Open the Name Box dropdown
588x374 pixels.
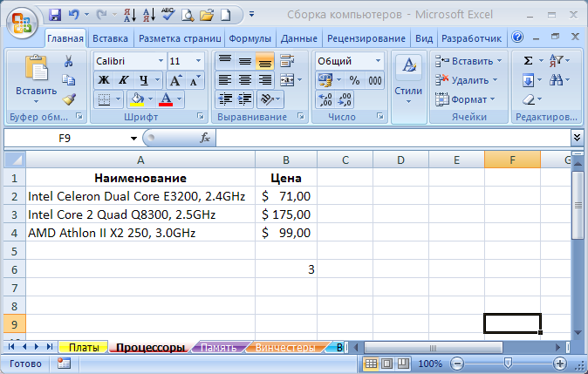coord(133,139)
